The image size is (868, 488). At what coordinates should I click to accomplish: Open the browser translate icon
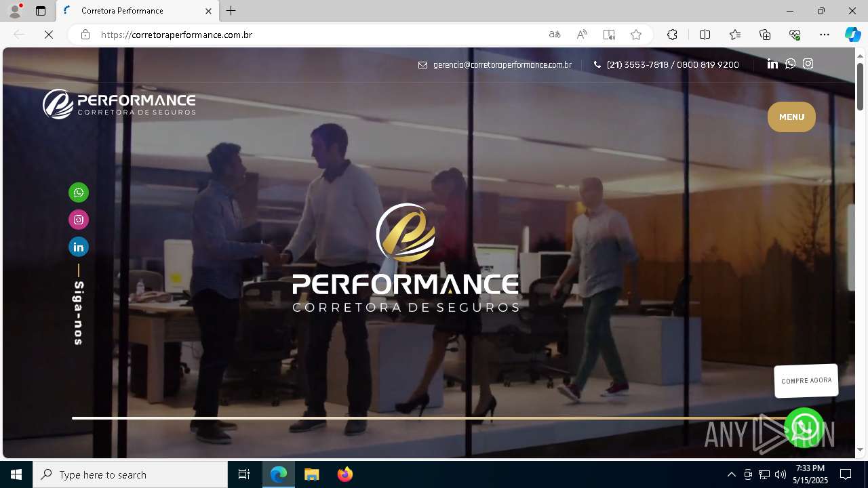pyautogui.click(x=555, y=35)
